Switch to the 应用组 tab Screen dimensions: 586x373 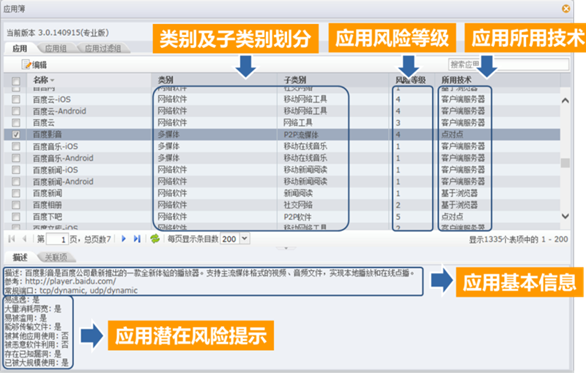point(56,49)
